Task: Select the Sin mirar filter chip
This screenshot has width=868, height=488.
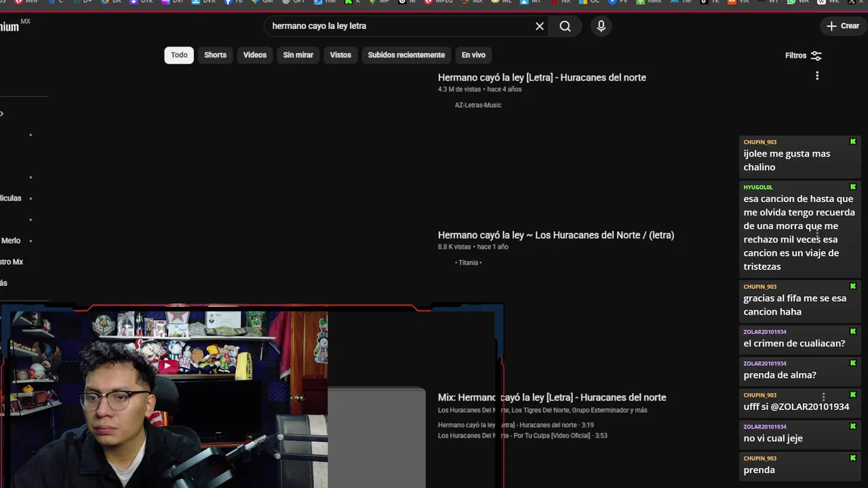Action: [298, 55]
